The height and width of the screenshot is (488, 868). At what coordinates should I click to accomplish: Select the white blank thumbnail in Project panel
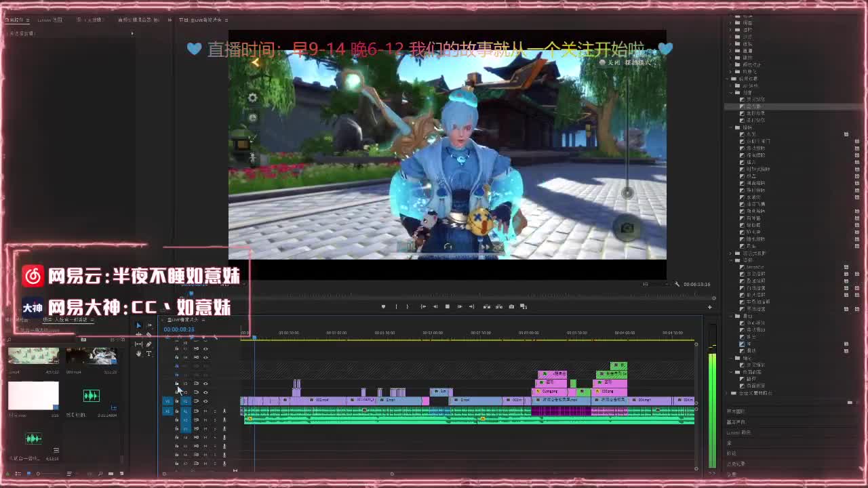(33, 396)
